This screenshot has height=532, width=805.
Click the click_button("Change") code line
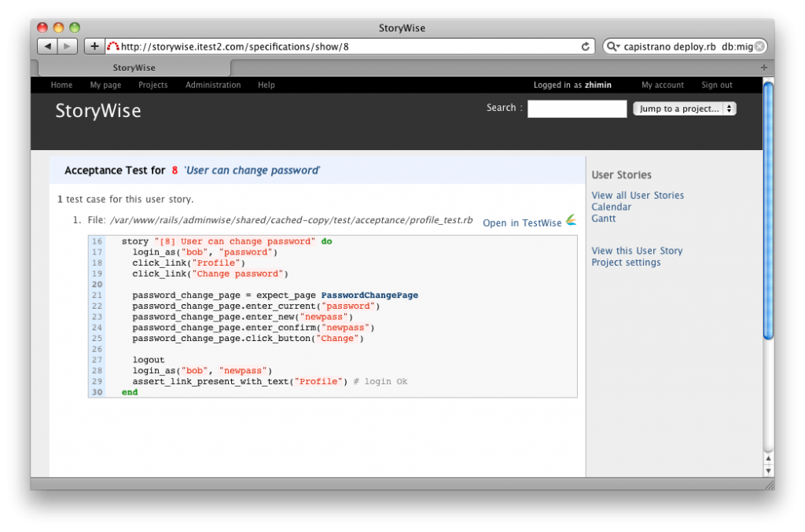click(248, 338)
